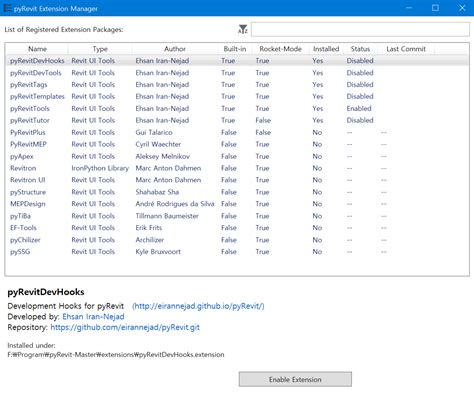Click the Installed column header
Viewport: 474px width, 393px height.
tap(326, 49)
